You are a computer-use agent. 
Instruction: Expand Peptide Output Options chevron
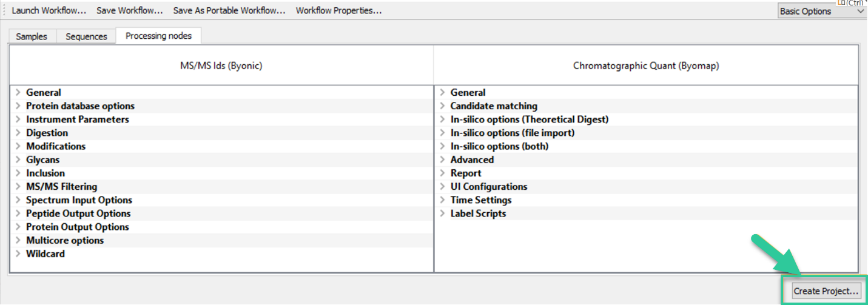[18, 213]
